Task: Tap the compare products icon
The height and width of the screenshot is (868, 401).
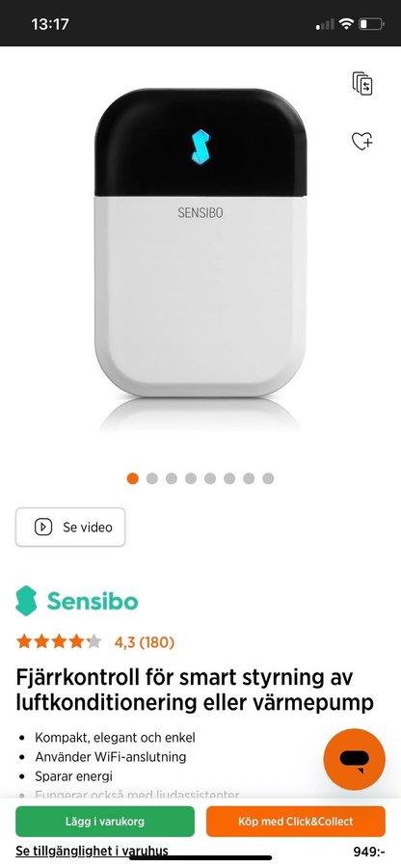Action: click(362, 83)
